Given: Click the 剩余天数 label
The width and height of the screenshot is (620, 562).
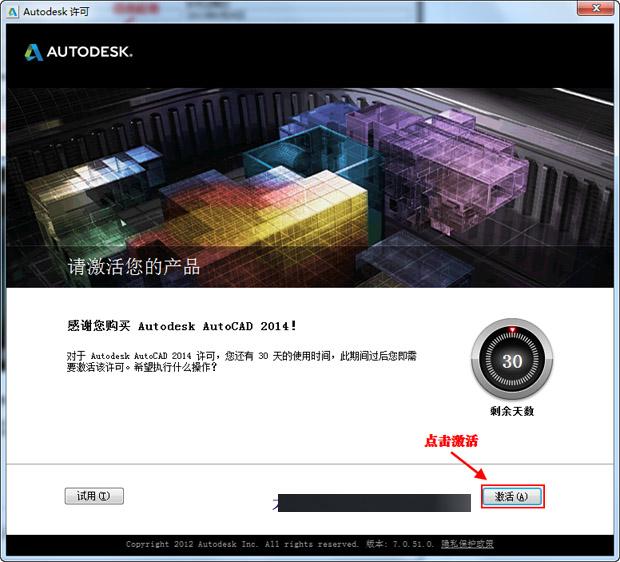Looking at the screenshot, I should pyautogui.click(x=512, y=411).
